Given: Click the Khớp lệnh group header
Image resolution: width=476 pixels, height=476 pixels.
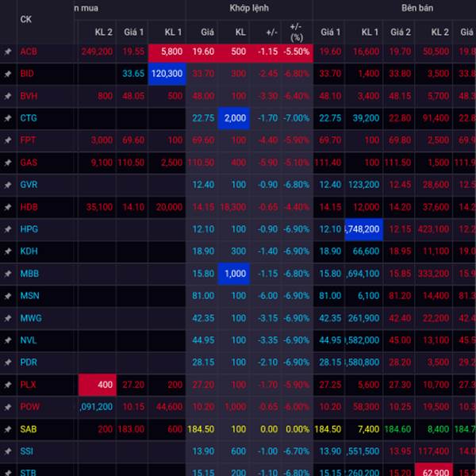Looking at the screenshot, I should click(249, 8).
